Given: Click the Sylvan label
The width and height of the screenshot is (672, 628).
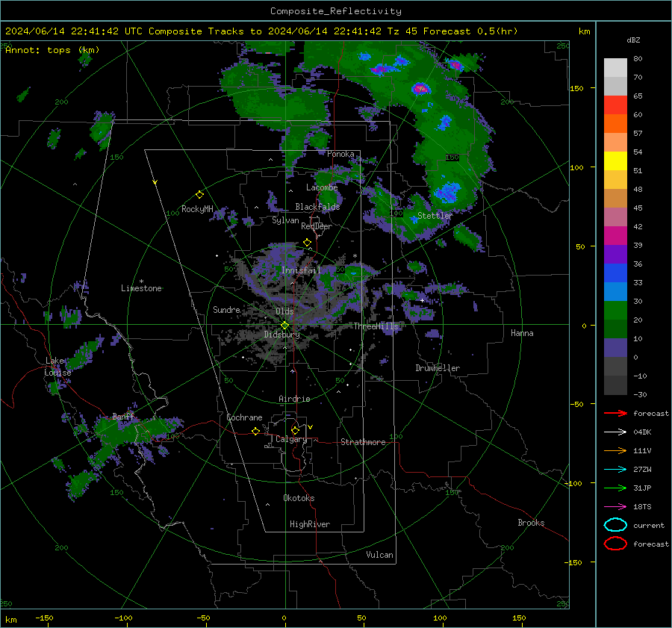Looking at the screenshot, I should point(285,220).
